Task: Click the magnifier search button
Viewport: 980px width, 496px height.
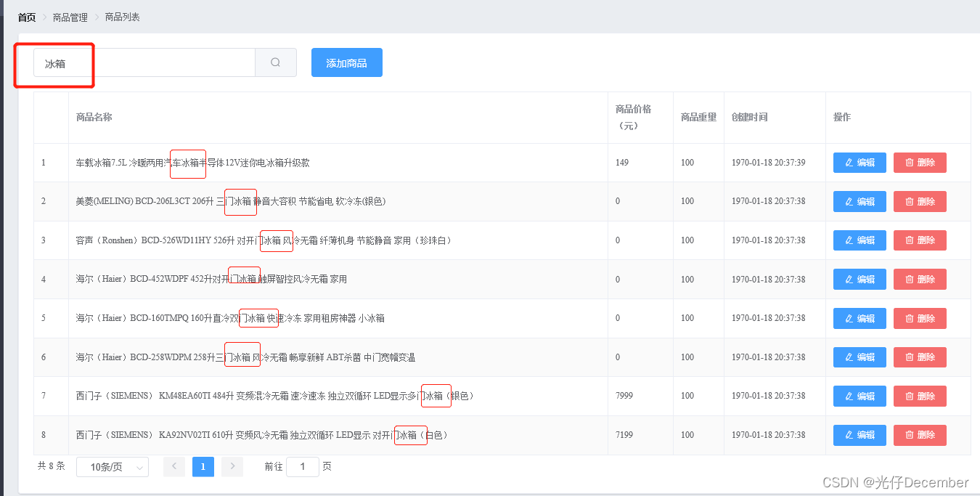Action: pyautogui.click(x=276, y=62)
